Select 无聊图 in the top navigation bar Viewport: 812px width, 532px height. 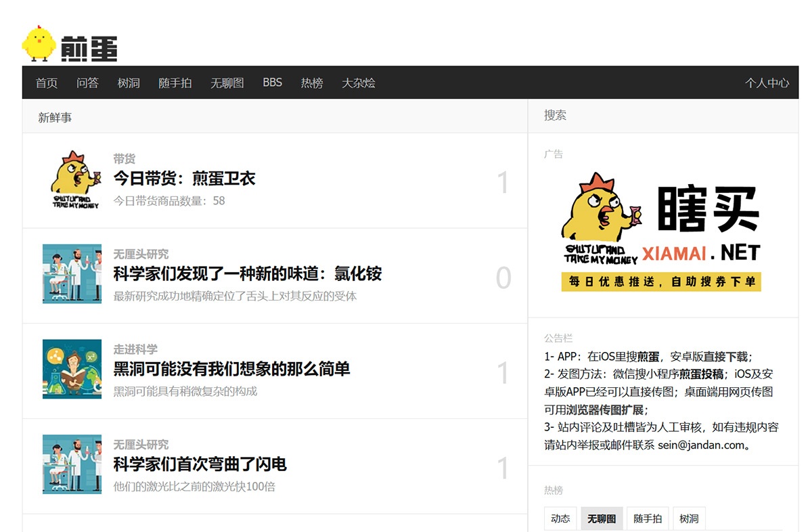(227, 83)
